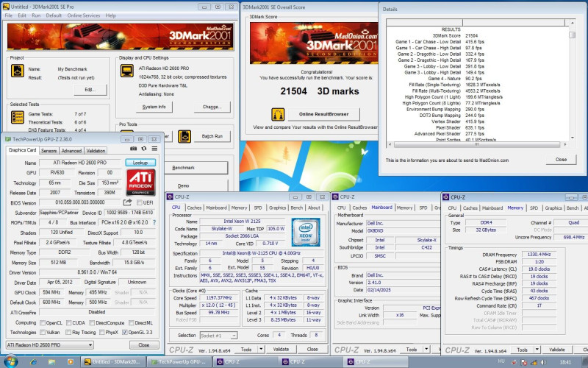Open Windows Explorer folder taskbar icon
The width and height of the screenshot is (588, 368).
point(51,362)
